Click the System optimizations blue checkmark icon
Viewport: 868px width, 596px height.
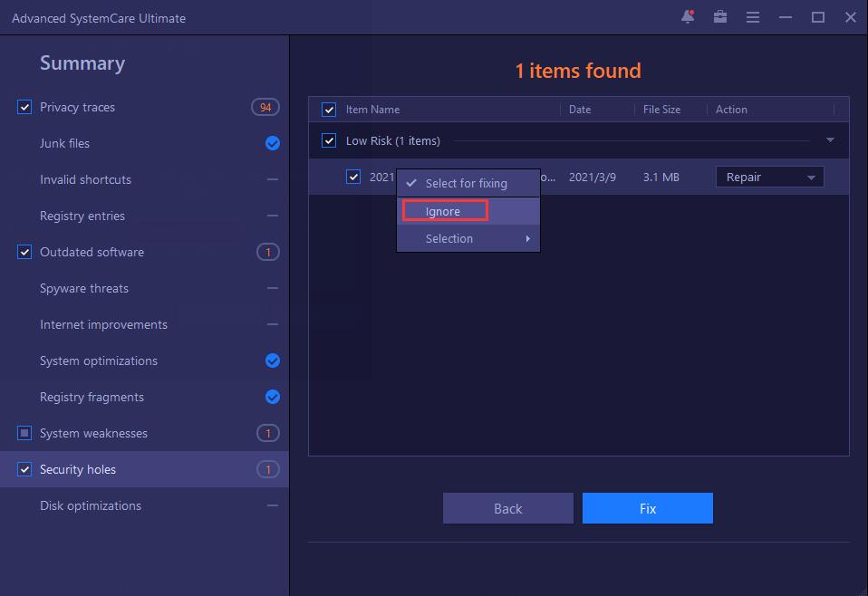pyautogui.click(x=273, y=360)
